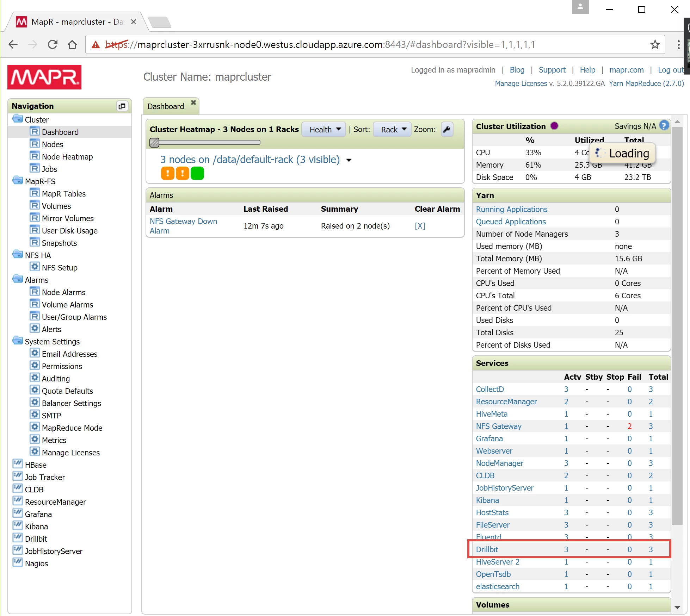
Task: Open Running Applications in Yarn panel
Action: 511,209
